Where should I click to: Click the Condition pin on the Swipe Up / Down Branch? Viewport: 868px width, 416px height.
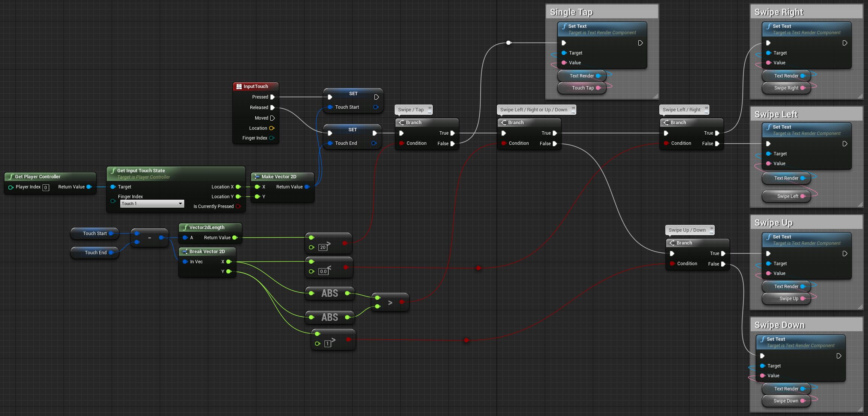click(x=672, y=264)
